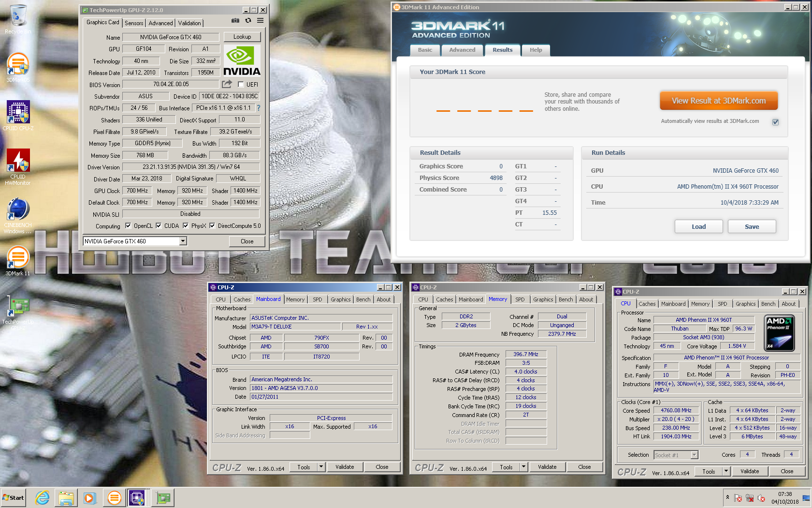
Task: Click the GPU-Z screenshot camera icon
Action: pos(235,21)
